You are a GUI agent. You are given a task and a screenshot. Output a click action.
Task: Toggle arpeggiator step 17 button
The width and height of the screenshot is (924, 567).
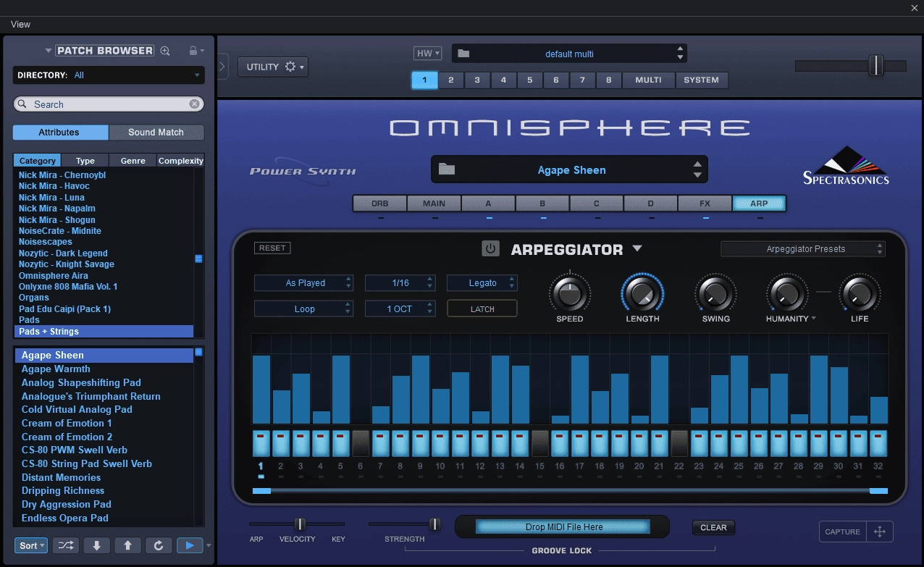pyautogui.click(x=579, y=443)
